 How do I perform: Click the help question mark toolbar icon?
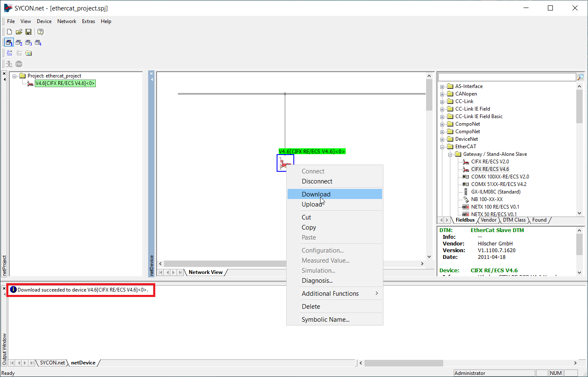click(x=40, y=32)
